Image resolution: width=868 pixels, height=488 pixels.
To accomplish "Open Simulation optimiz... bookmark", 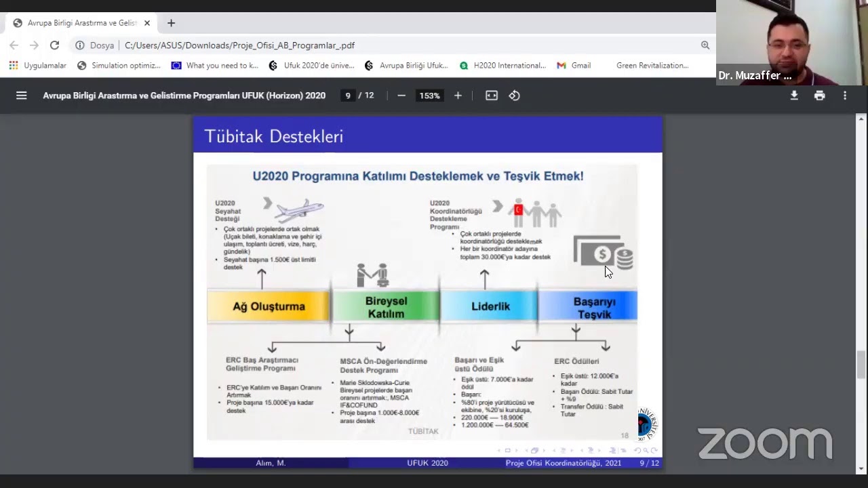I will pos(119,66).
